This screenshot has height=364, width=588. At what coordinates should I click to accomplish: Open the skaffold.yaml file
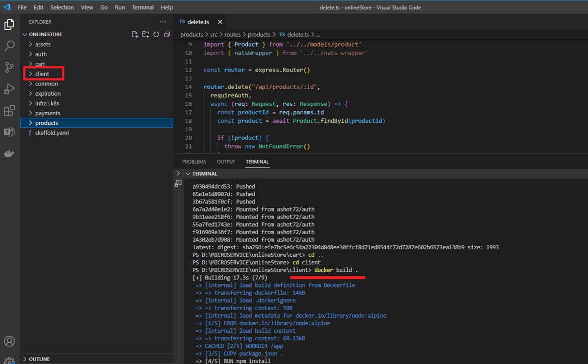click(52, 133)
